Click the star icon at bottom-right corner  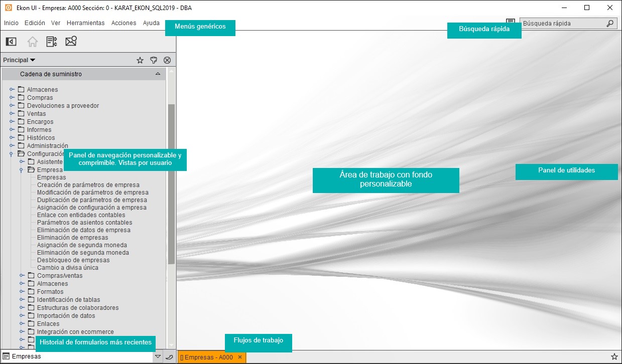pos(614,356)
